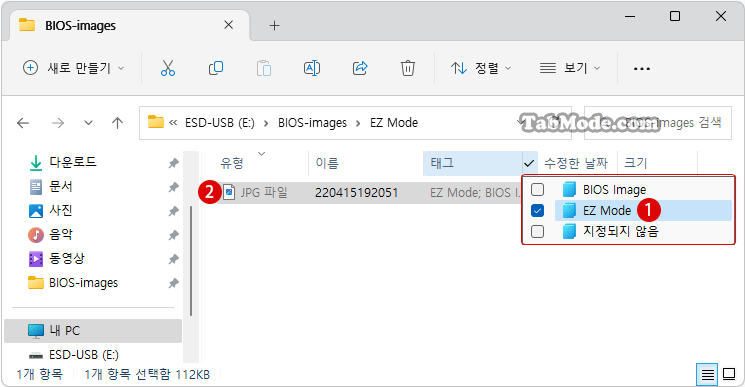Click the Copy icon in toolbar
Viewport: 745px width, 387px height.
pos(216,68)
